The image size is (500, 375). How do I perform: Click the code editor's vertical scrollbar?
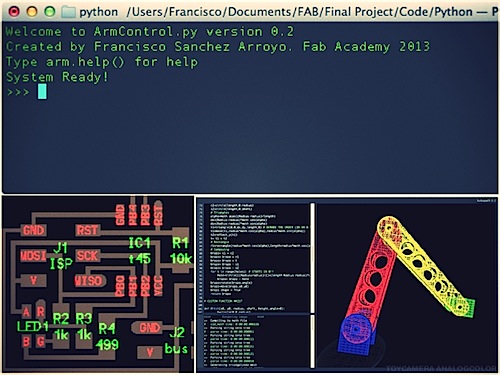tap(313, 257)
